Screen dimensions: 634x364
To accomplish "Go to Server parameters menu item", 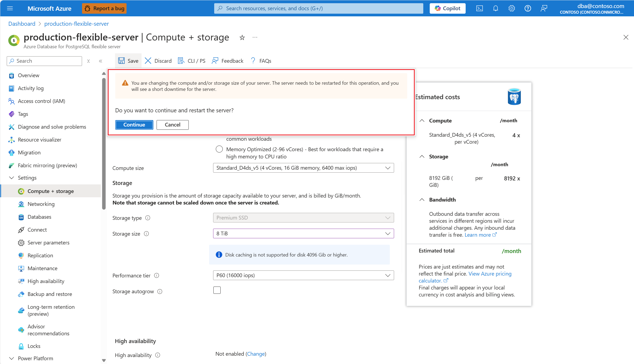I will 48,243.
